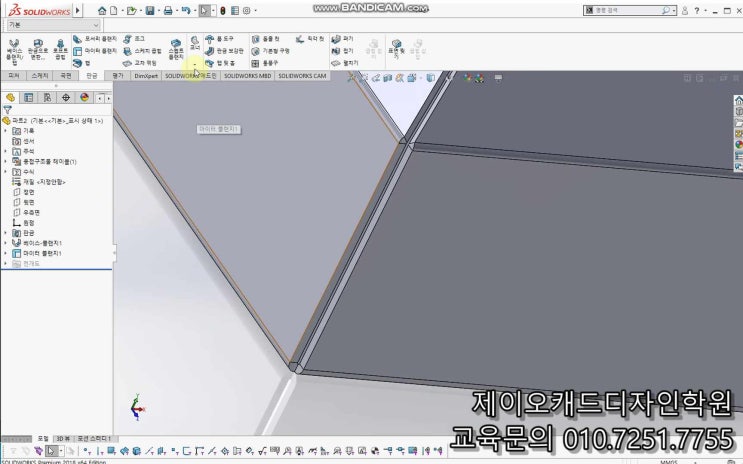The height and width of the screenshot is (464, 743).
Task: Click the Convert to Sheet Metal tool
Action: 38,50
